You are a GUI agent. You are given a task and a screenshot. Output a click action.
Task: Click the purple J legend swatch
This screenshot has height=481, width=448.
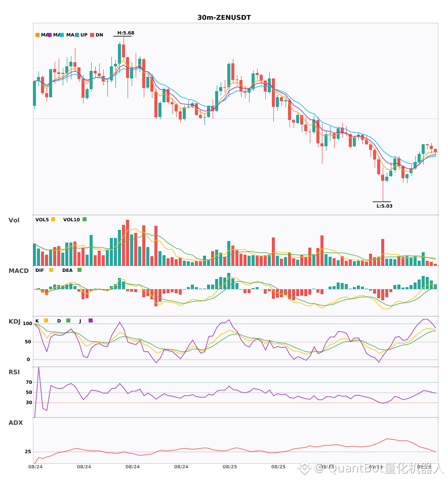click(x=91, y=320)
